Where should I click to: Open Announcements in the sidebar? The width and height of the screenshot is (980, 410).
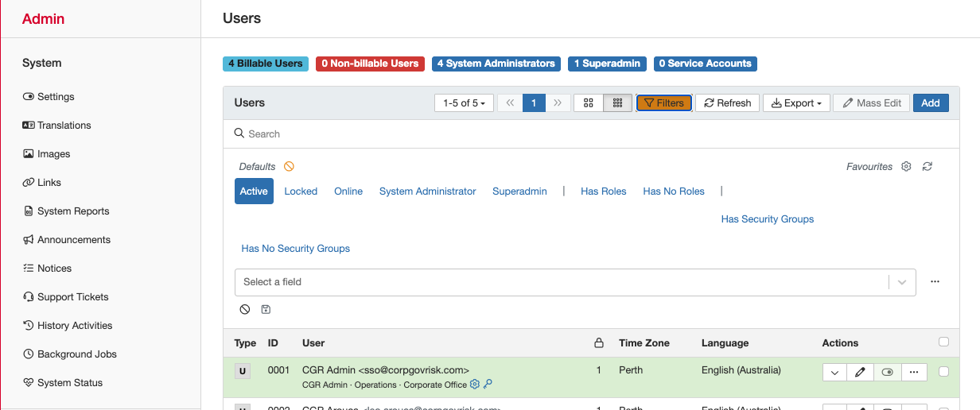67,240
